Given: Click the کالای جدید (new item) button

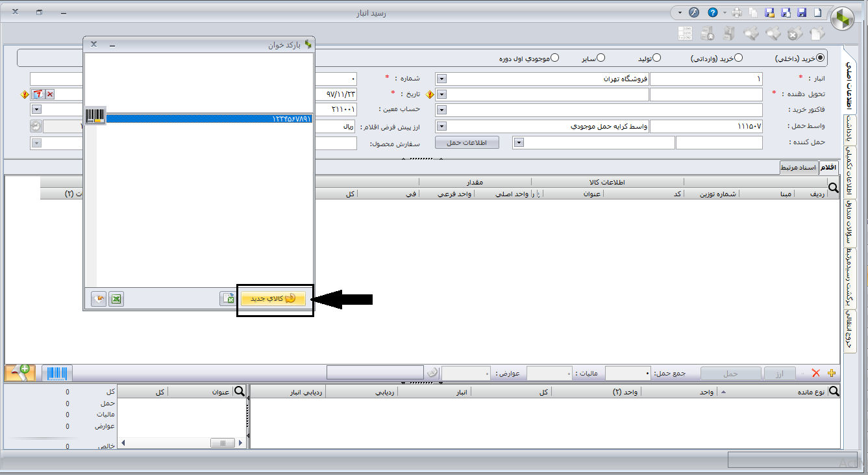Looking at the screenshot, I should pos(273,298).
